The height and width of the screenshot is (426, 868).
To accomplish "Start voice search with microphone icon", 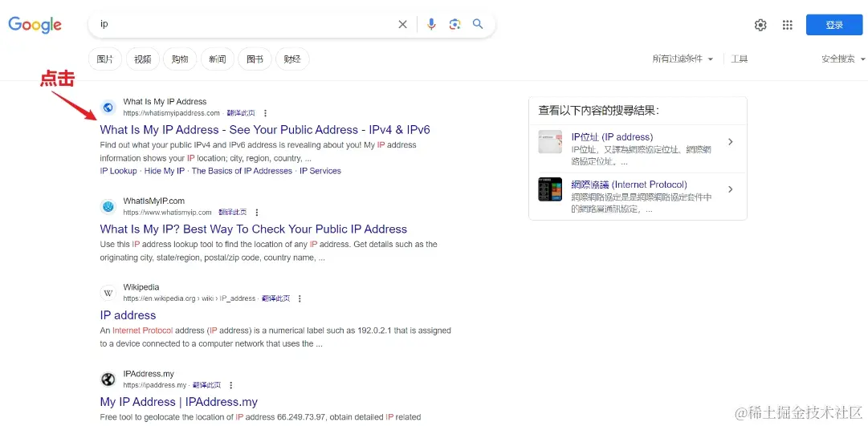I will pyautogui.click(x=432, y=24).
